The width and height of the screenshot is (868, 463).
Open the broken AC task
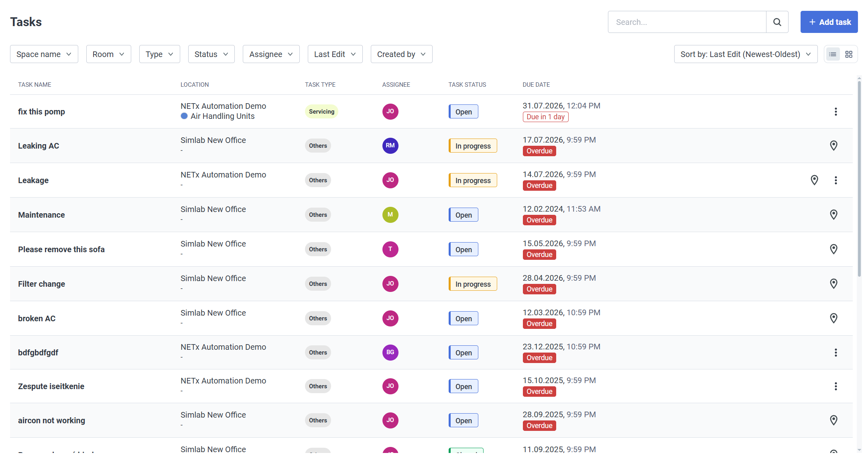click(x=37, y=318)
